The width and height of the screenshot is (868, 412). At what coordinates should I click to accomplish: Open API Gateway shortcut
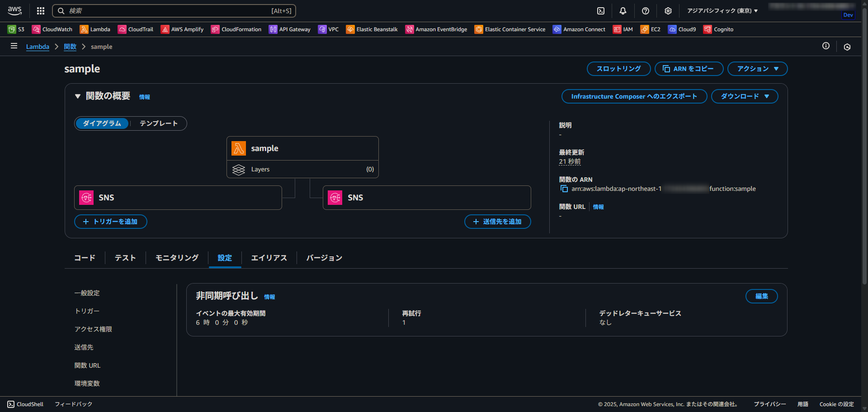tap(290, 29)
